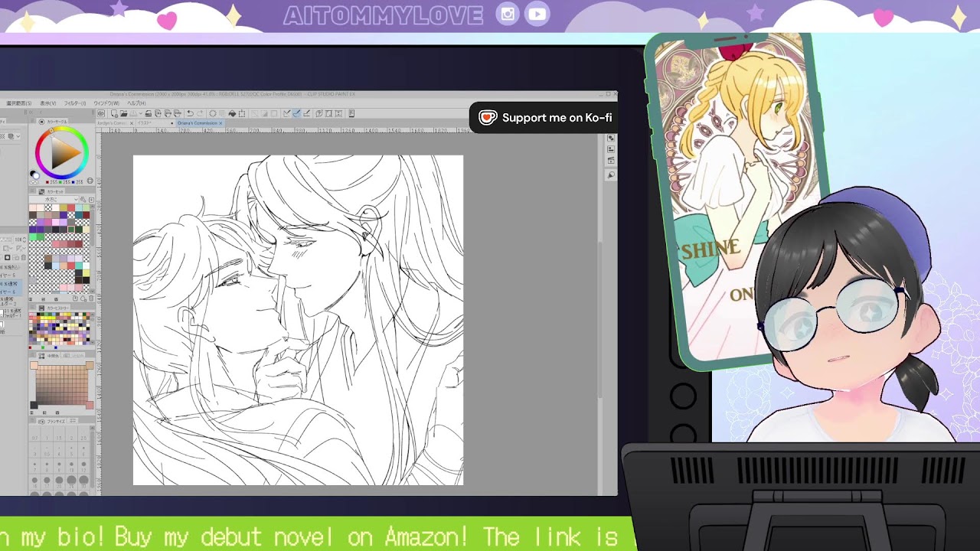
Task: Open the Color Wheel panel menu icon
Action: click(x=32, y=122)
